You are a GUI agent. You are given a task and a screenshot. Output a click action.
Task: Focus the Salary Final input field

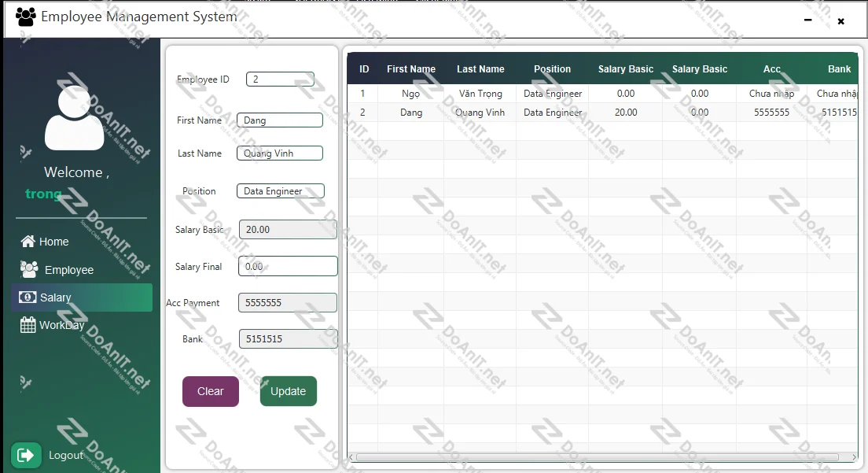click(288, 267)
